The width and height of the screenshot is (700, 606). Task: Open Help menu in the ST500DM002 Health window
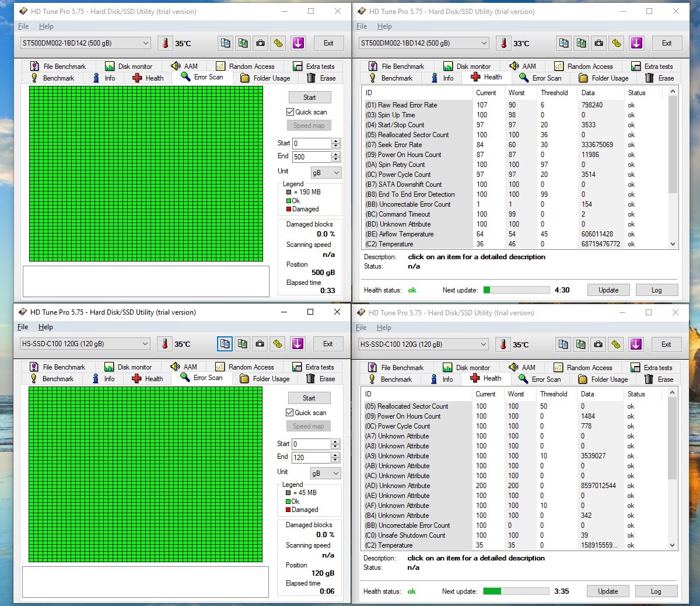point(384,26)
